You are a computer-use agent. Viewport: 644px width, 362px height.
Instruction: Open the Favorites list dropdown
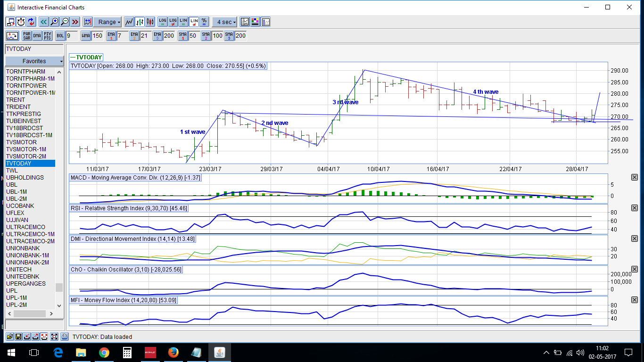click(34, 61)
